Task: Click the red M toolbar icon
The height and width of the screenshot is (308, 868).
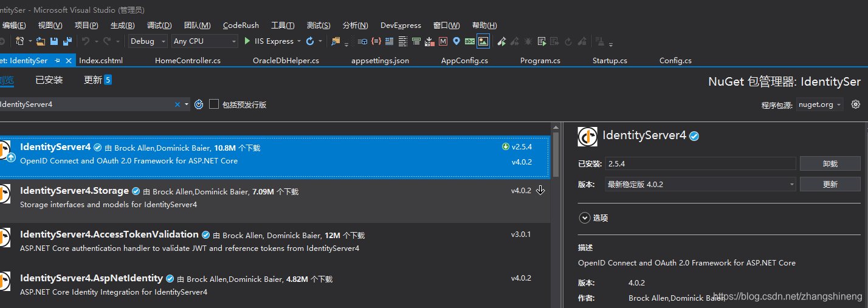Action: [x=443, y=41]
